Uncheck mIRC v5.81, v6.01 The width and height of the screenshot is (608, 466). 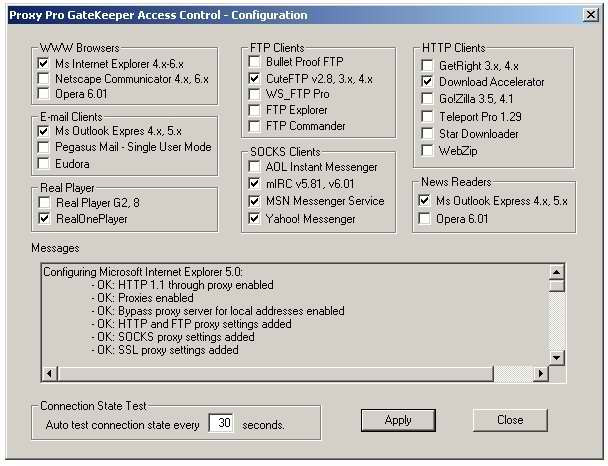(x=254, y=183)
